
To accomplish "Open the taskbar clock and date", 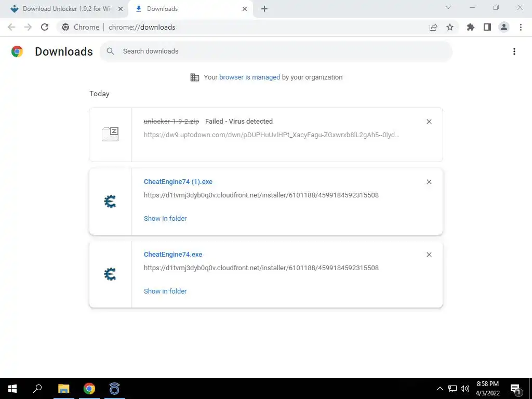I will (x=487, y=389).
